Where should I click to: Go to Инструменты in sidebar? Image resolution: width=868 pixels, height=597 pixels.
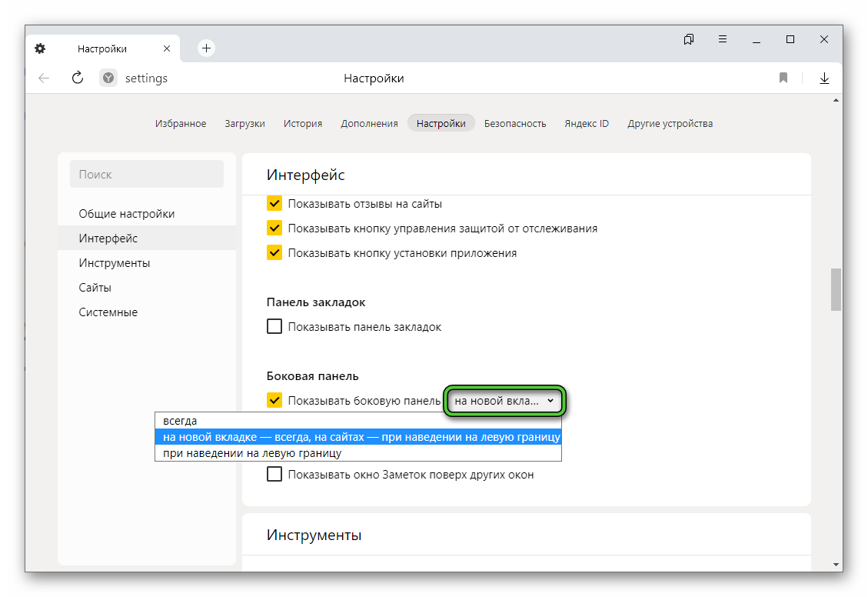(x=115, y=263)
